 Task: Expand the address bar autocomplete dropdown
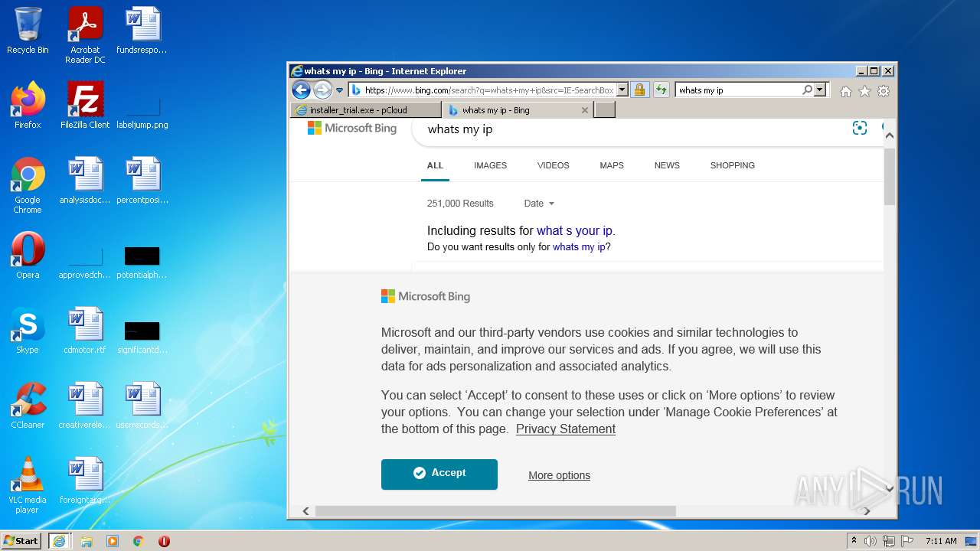(x=622, y=90)
